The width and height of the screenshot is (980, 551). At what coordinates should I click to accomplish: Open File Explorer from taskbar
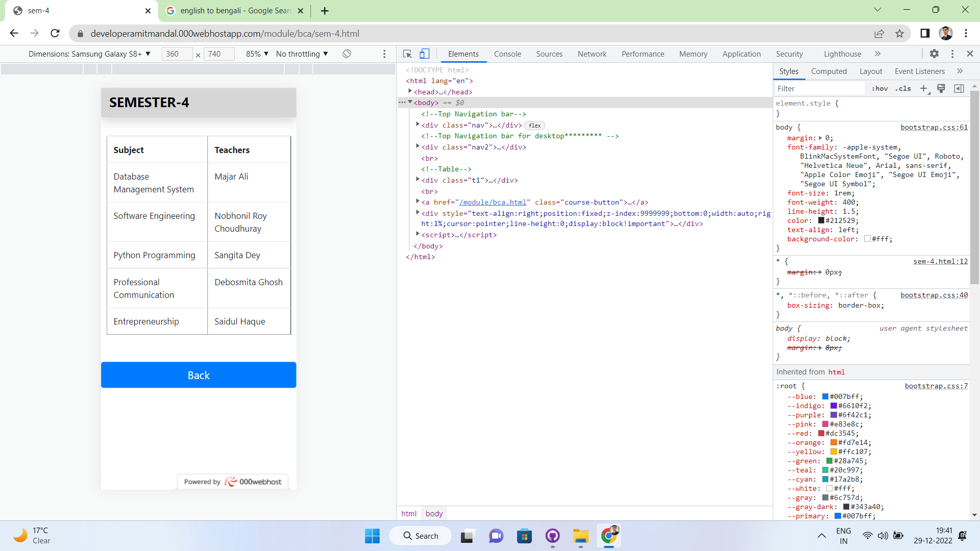pos(580,536)
